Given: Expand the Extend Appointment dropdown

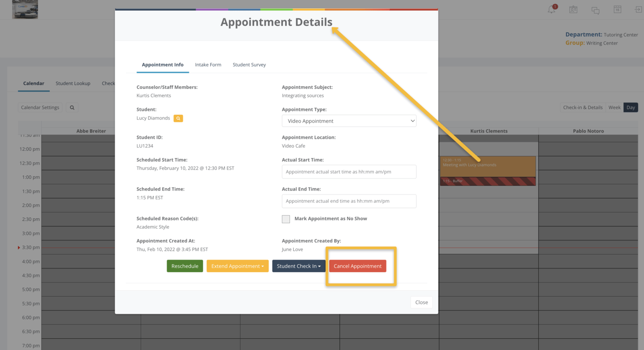Looking at the screenshot, I should 237,266.
